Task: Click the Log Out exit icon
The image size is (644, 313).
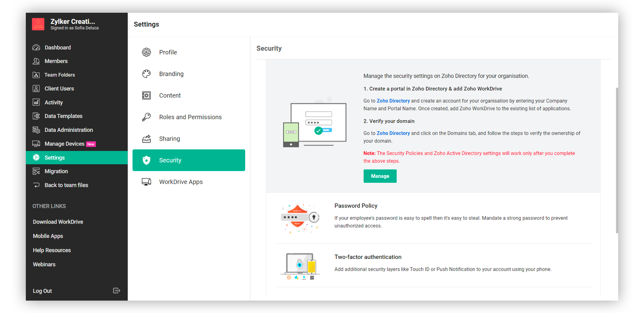Action: coord(116,291)
